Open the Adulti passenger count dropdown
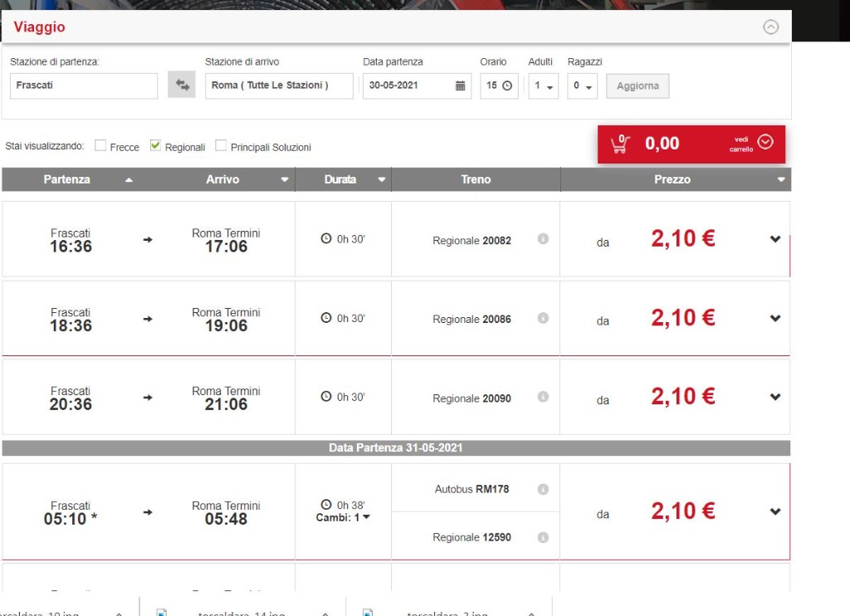The height and width of the screenshot is (616, 850). pyautogui.click(x=543, y=86)
